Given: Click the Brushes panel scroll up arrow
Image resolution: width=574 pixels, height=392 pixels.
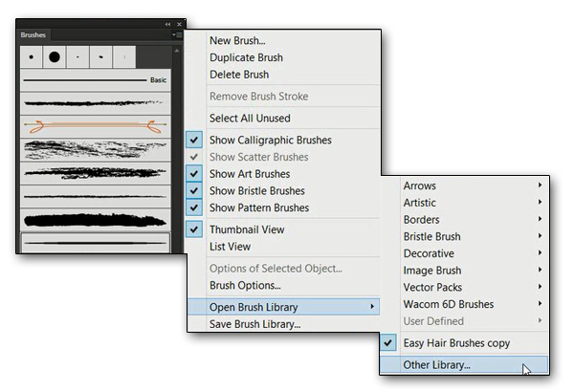Looking at the screenshot, I should pyautogui.click(x=177, y=51).
